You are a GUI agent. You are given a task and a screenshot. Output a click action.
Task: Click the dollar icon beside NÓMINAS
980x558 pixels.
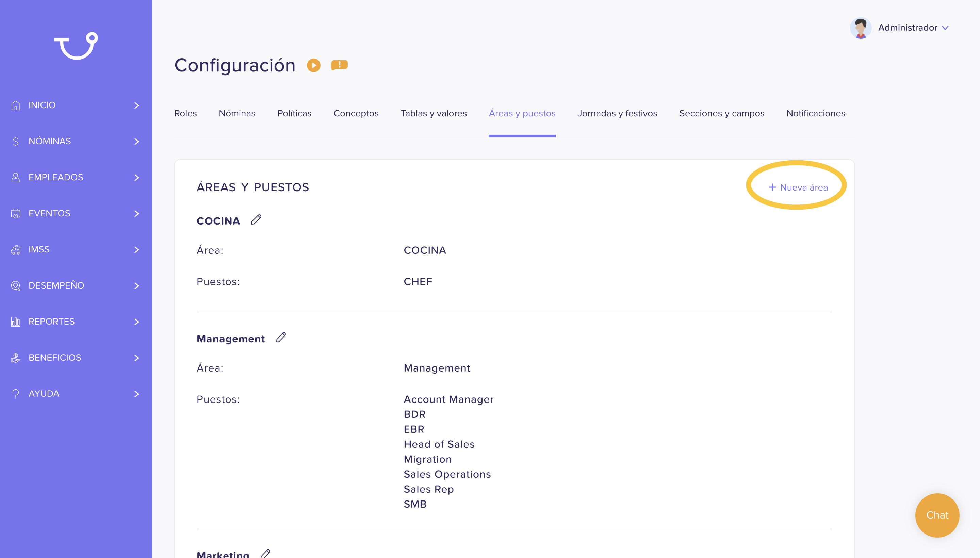pos(16,142)
